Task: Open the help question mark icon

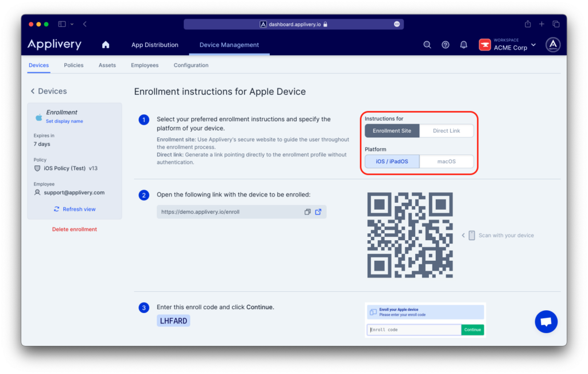Action: click(446, 45)
